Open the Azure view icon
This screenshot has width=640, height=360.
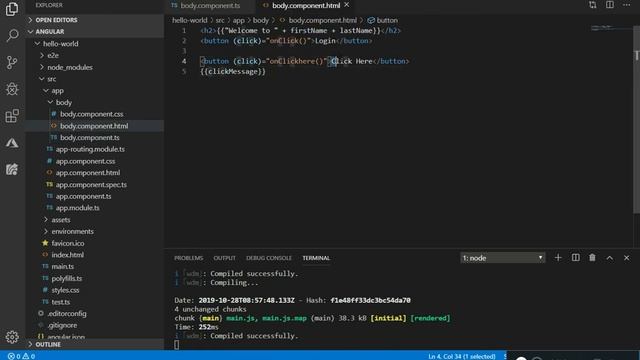coord(12,143)
